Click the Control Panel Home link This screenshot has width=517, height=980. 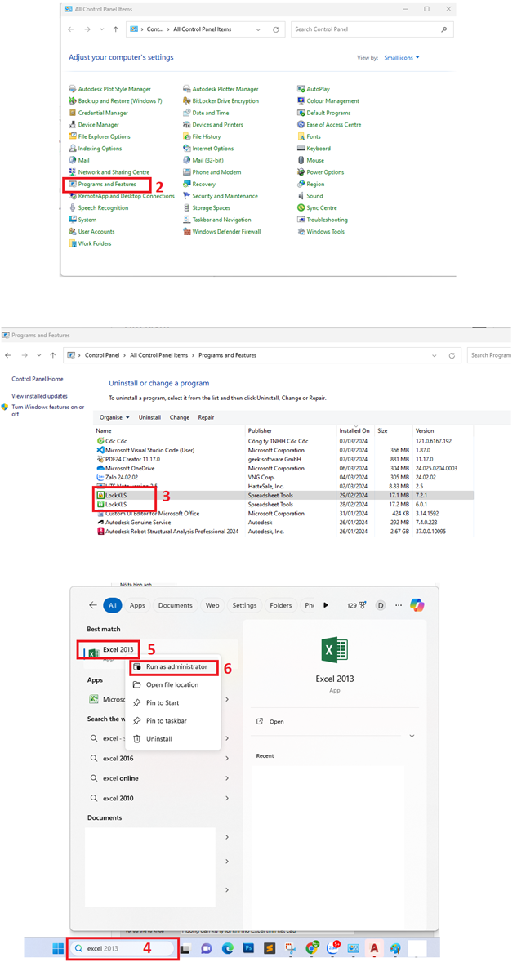pos(38,379)
